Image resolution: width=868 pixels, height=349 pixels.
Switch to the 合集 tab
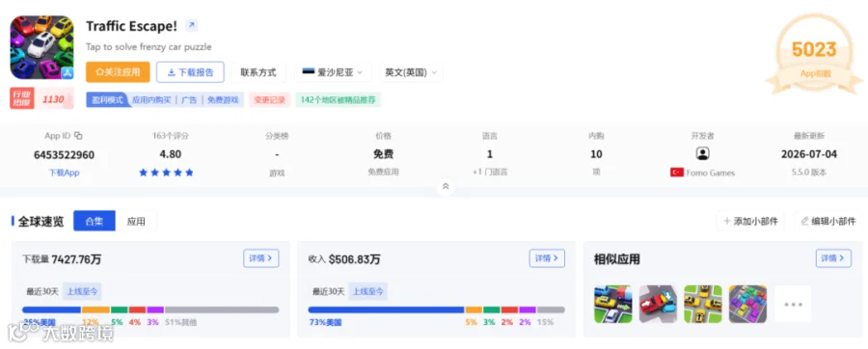pyautogui.click(x=95, y=221)
